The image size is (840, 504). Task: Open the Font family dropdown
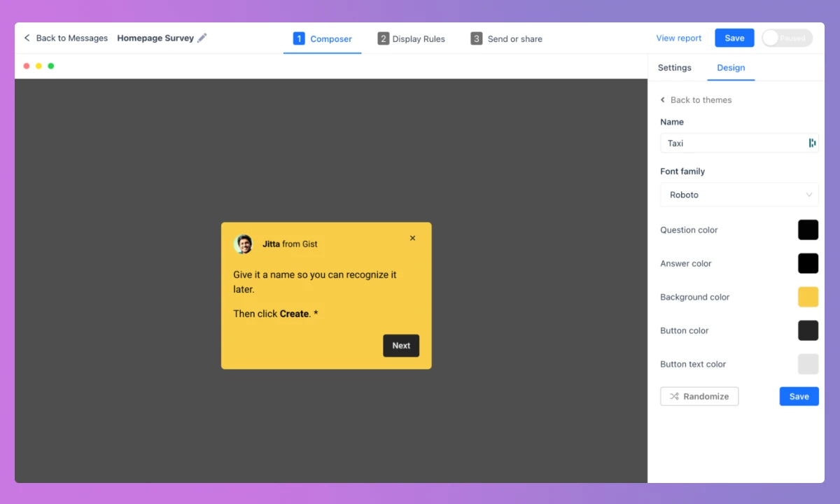point(739,195)
